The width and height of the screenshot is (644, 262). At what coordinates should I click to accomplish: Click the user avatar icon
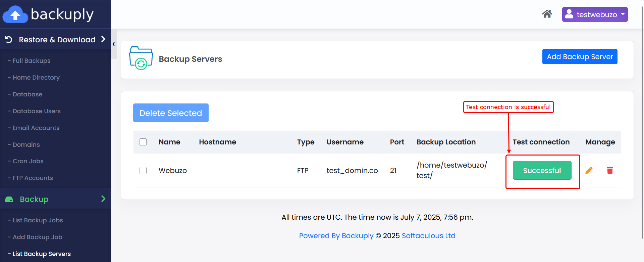[569, 14]
